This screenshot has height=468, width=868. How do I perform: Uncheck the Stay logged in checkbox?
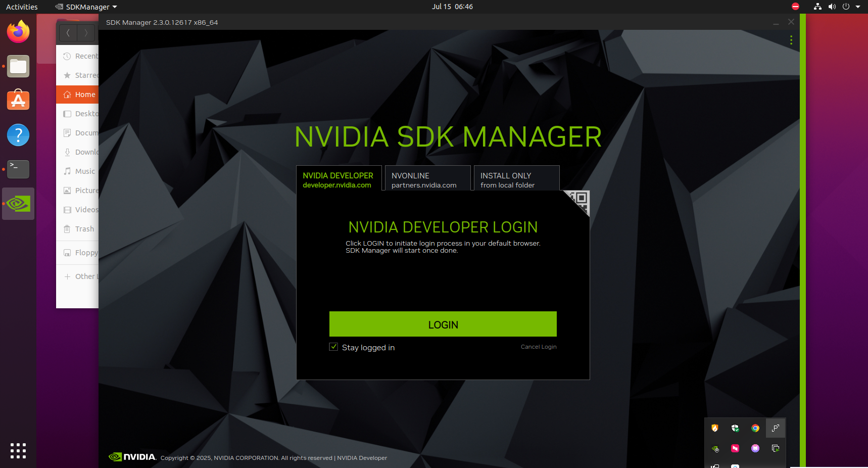[x=333, y=347]
